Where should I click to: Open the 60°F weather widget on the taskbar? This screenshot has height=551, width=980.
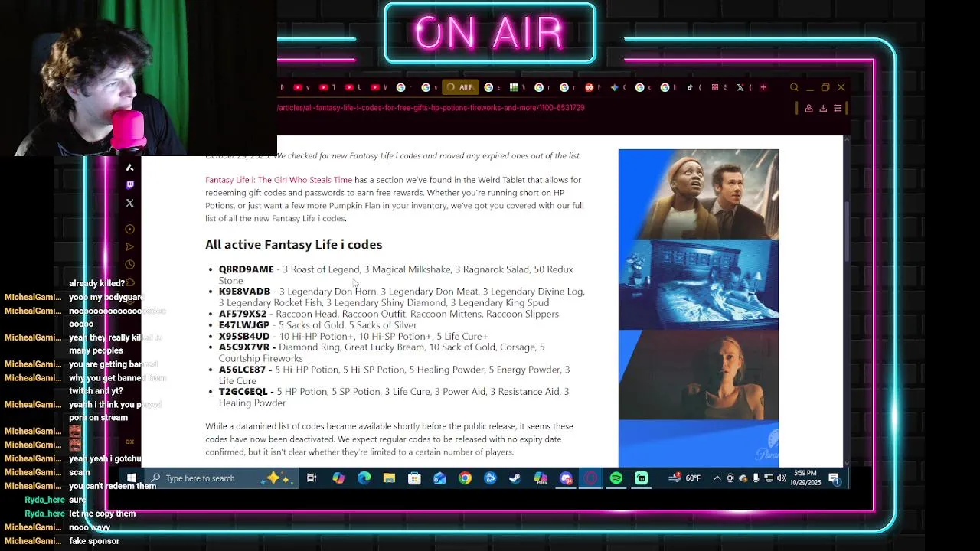[x=684, y=478]
